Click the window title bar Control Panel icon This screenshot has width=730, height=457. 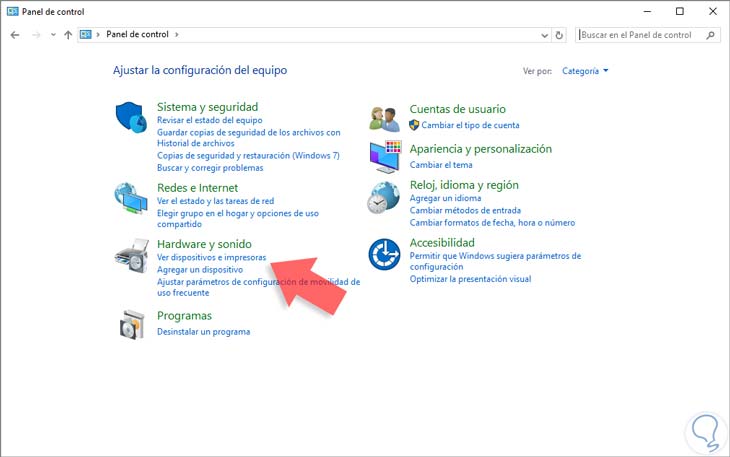point(13,12)
